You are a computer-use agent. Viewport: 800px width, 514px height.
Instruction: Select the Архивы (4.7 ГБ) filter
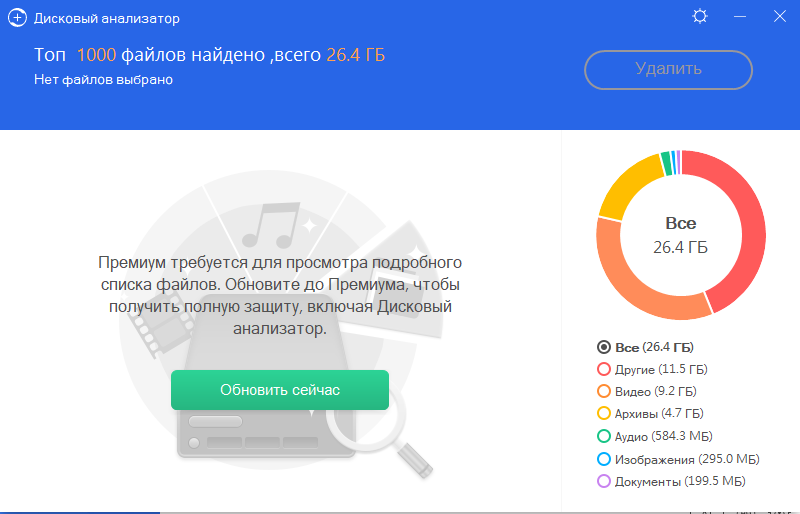(650, 413)
